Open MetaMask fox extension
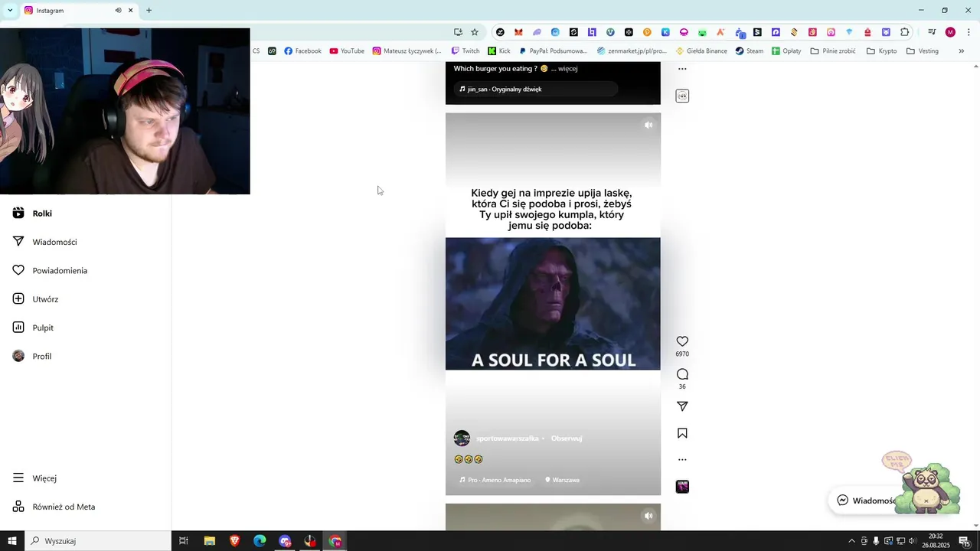 (x=518, y=32)
